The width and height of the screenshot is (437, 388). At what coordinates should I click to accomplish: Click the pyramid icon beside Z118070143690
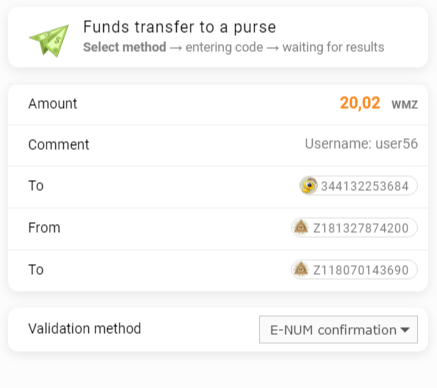point(301,269)
